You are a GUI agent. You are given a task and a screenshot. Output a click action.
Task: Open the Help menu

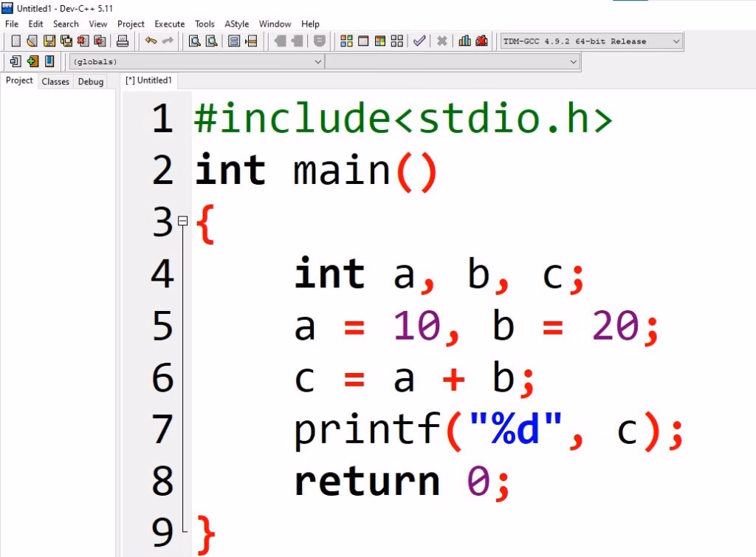[x=310, y=24]
